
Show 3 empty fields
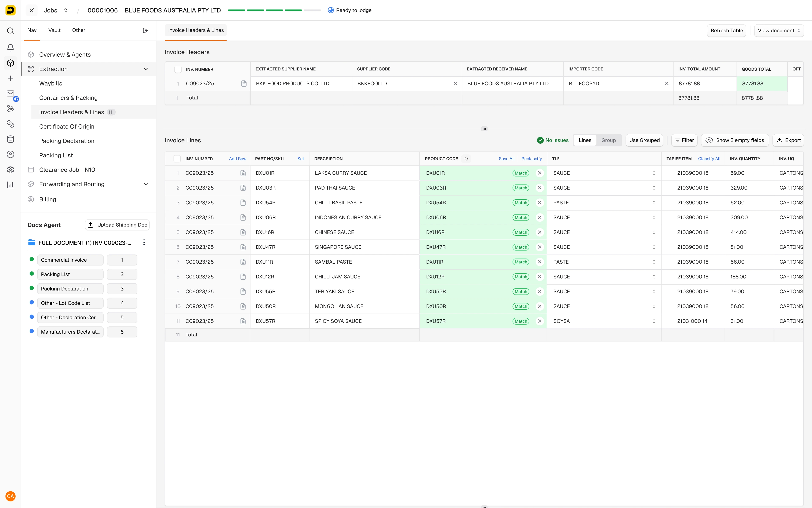coord(734,140)
